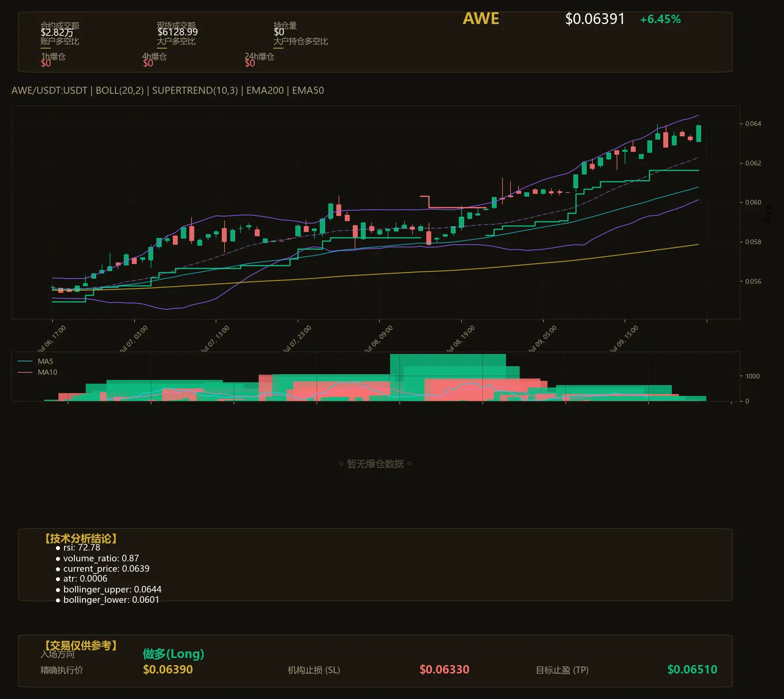Image resolution: width=784 pixels, height=699 pixels.
Task: Click the take profit value $0.06510
Action: coord(692,670)
